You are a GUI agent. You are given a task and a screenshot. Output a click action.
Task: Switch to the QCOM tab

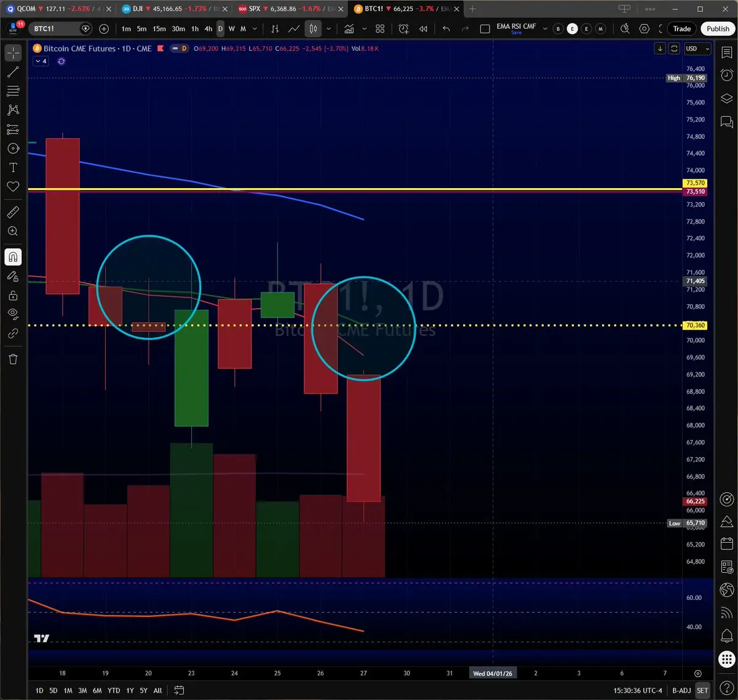pyautogui.click(x=59, y=9)
